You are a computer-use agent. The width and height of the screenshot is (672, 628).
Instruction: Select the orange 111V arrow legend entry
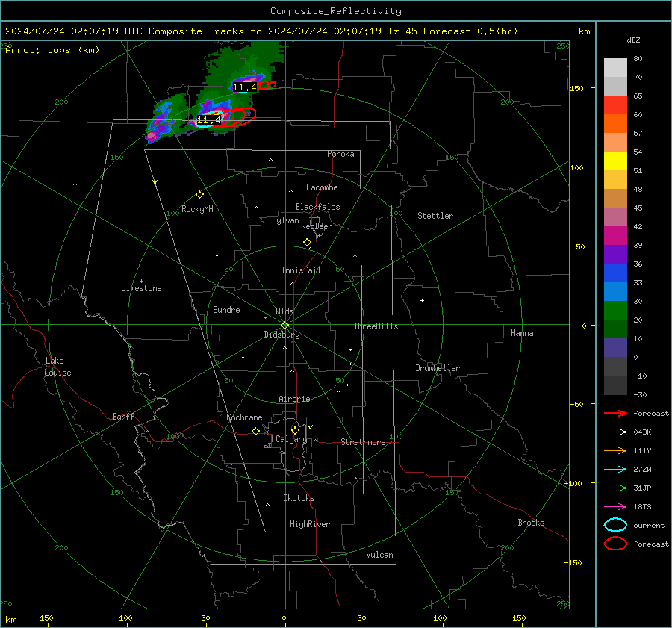[615, 450]
